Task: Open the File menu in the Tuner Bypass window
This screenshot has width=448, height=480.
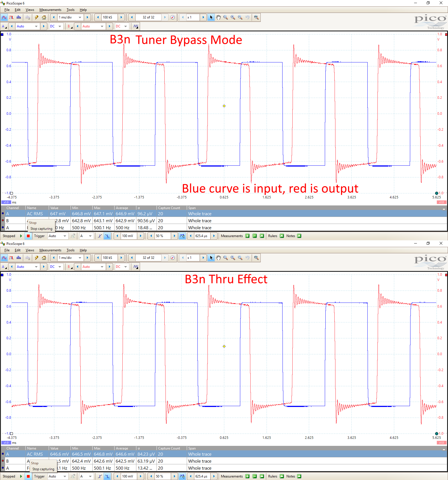Action: pos(7,10)
